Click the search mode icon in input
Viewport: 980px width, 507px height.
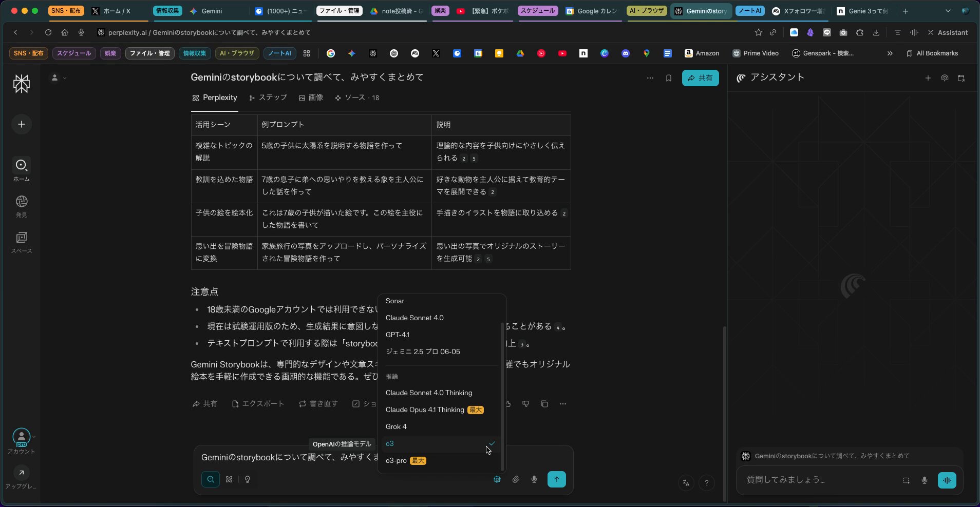[211, 479]
